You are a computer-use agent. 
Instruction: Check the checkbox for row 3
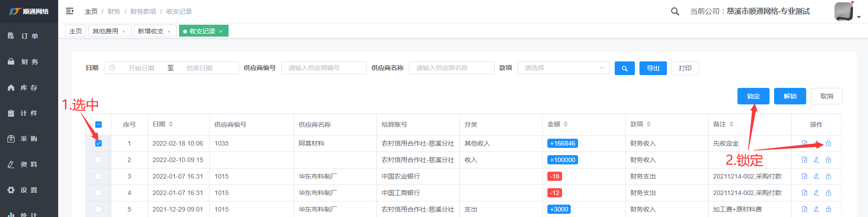pyautogui.click(x=98, y=176)
